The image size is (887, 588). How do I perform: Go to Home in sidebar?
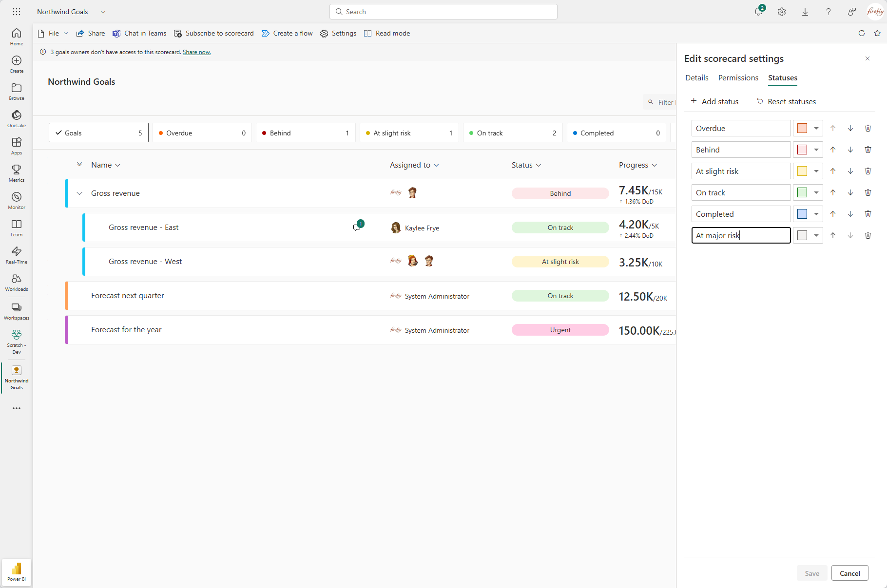17,37
